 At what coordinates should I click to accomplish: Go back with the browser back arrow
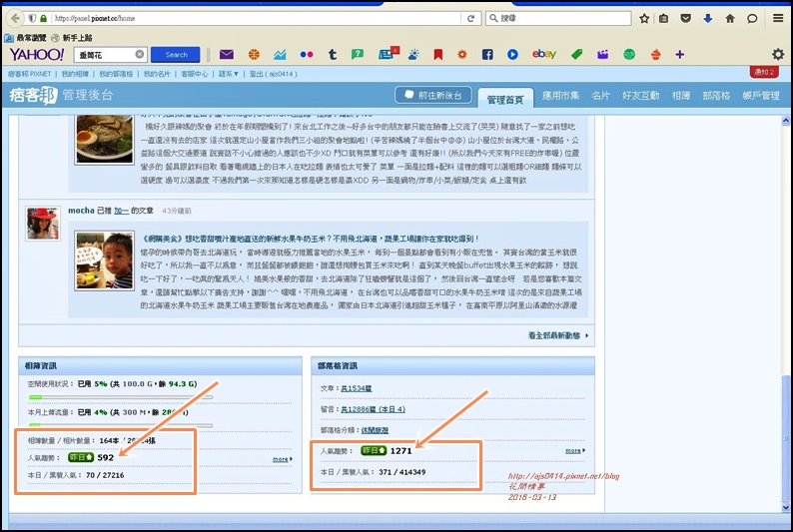[x=15, y=18]
